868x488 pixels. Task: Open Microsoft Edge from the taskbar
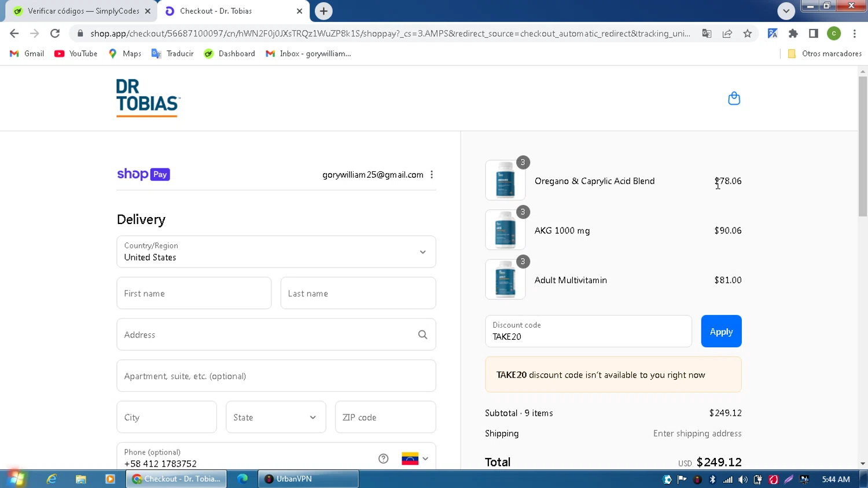point(242,479)
